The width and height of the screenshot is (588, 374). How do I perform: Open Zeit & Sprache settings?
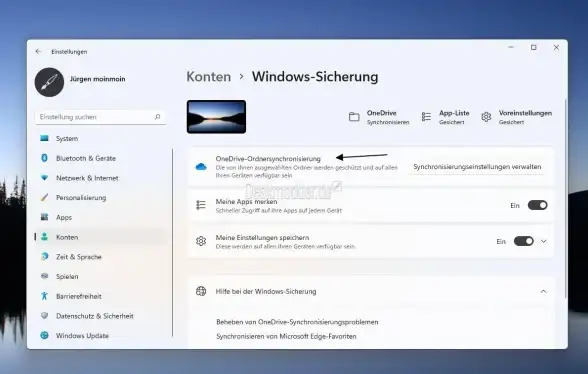[100, 257]
